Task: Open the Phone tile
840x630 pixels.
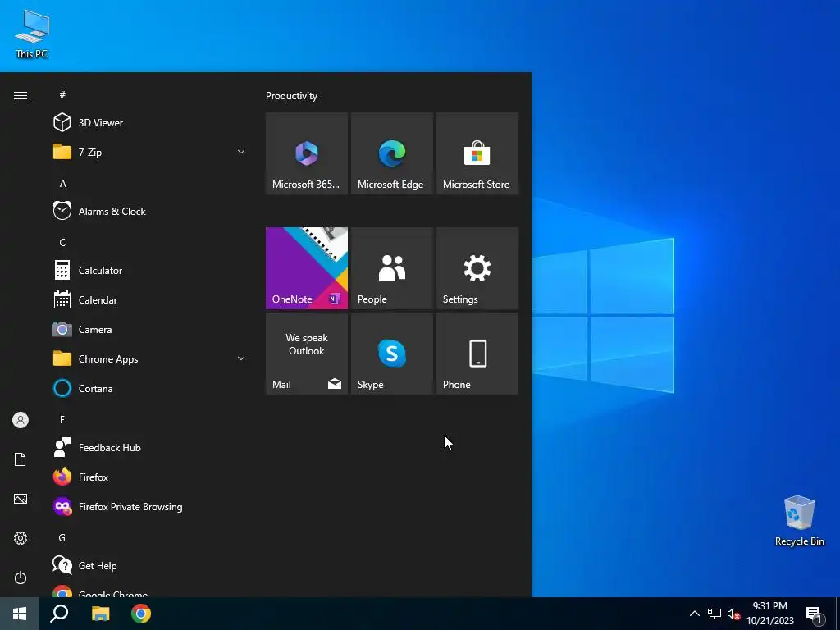Action: tap(477, 354)
